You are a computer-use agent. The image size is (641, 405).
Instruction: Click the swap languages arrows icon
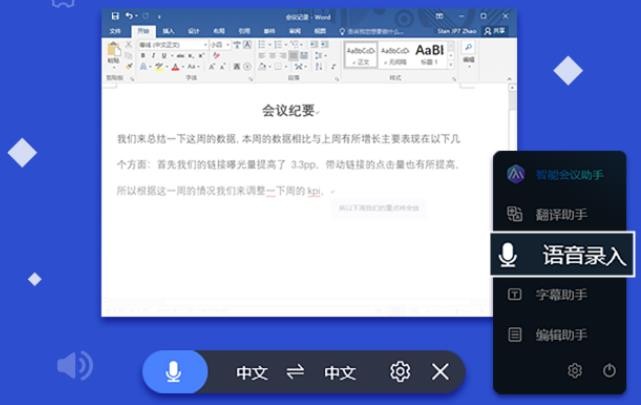click(x=295, y=373)
